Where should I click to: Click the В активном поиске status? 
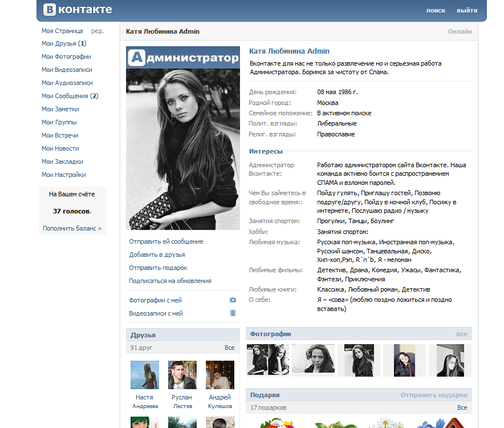[x=344, y=113]
